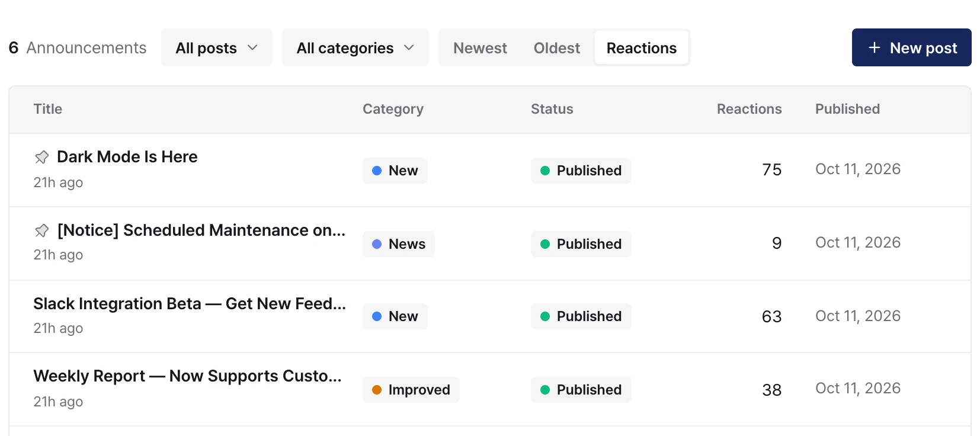Image resolution: width=980 pixels, height=436 pixels.
Task: Click the published date of Slack Integration row
Action: pos(858,316)
